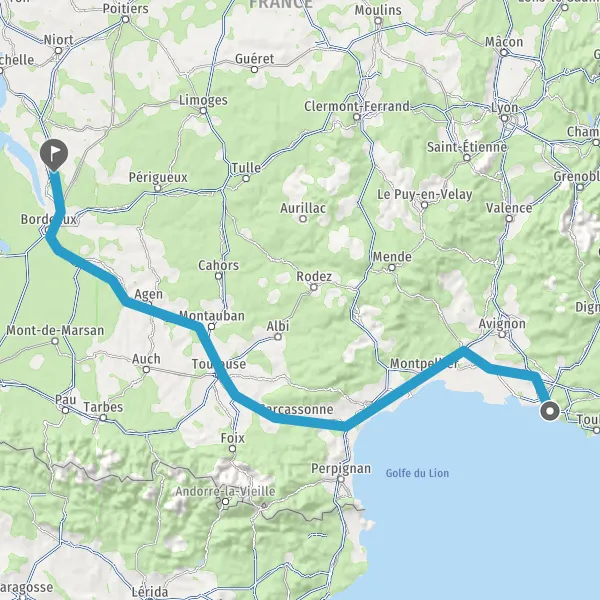Click the Valence city marker

pos(509,219)
